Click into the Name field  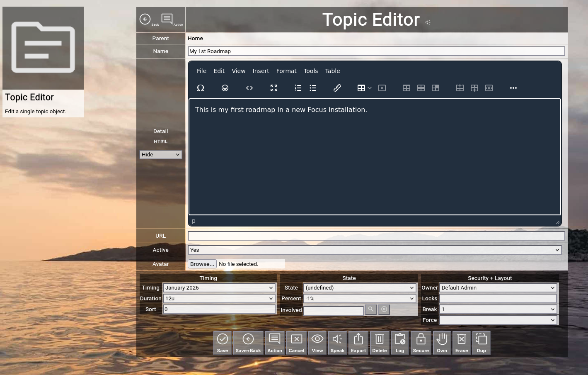376,51
